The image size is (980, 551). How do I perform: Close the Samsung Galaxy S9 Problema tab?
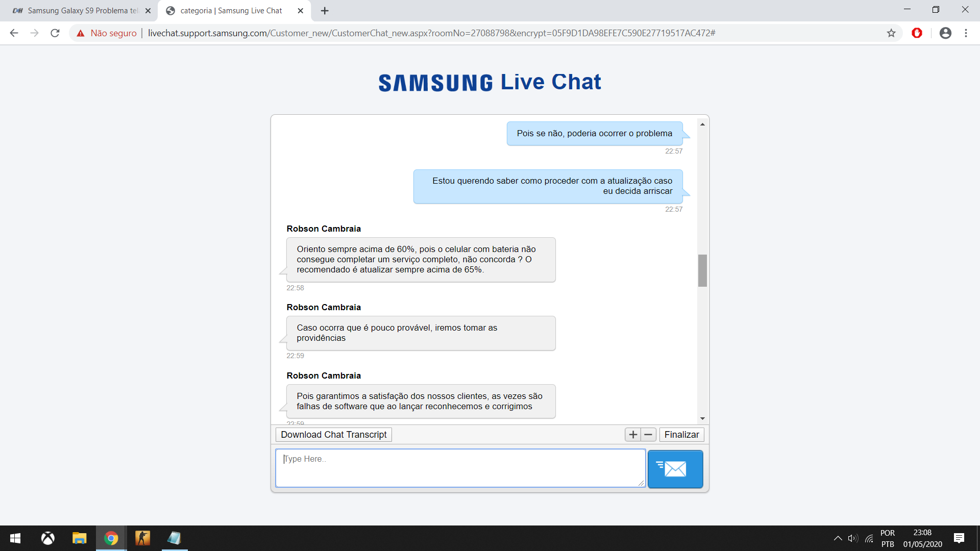148,11
